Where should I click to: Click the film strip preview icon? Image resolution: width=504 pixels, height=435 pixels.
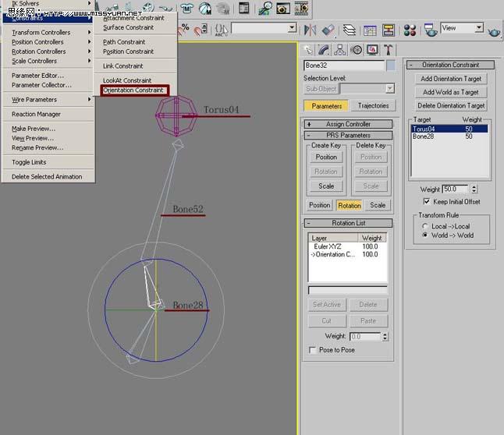(301, 8)
